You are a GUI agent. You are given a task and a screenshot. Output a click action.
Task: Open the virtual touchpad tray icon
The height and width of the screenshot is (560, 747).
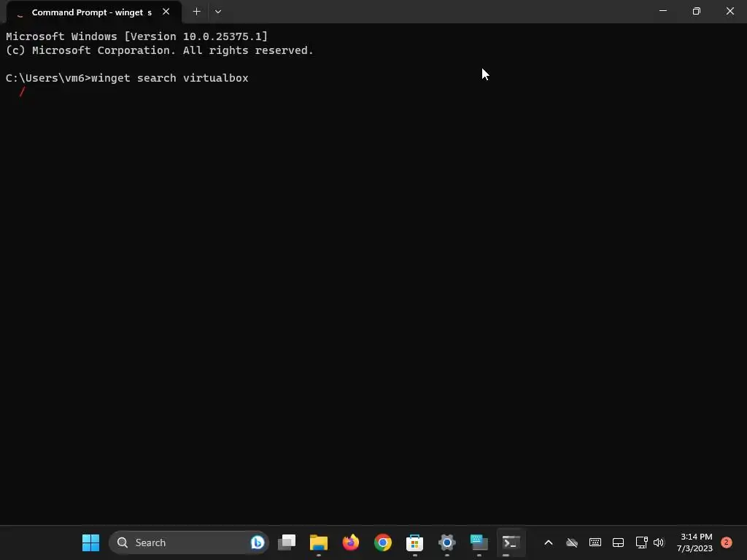tap(618, 542)
